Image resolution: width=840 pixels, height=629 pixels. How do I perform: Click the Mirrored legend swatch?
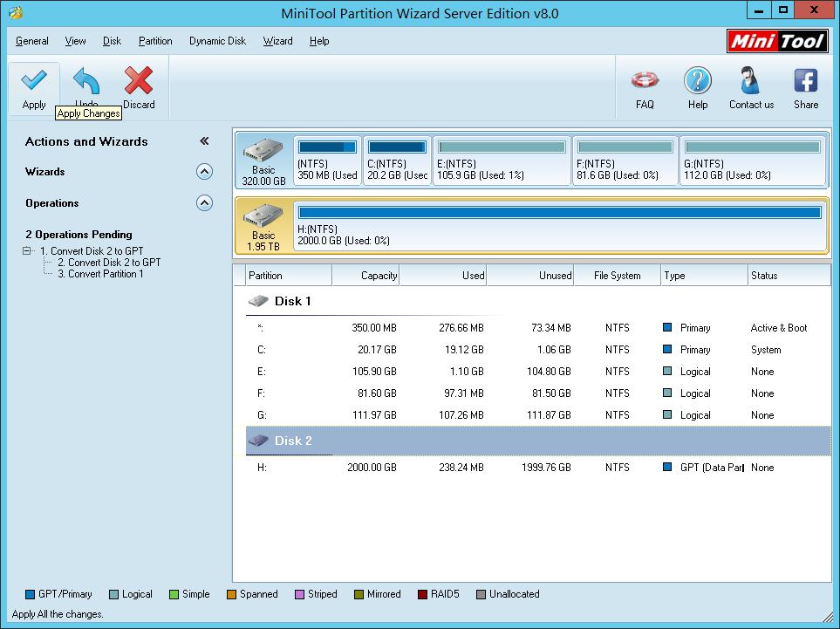click(x=359, y=594)
